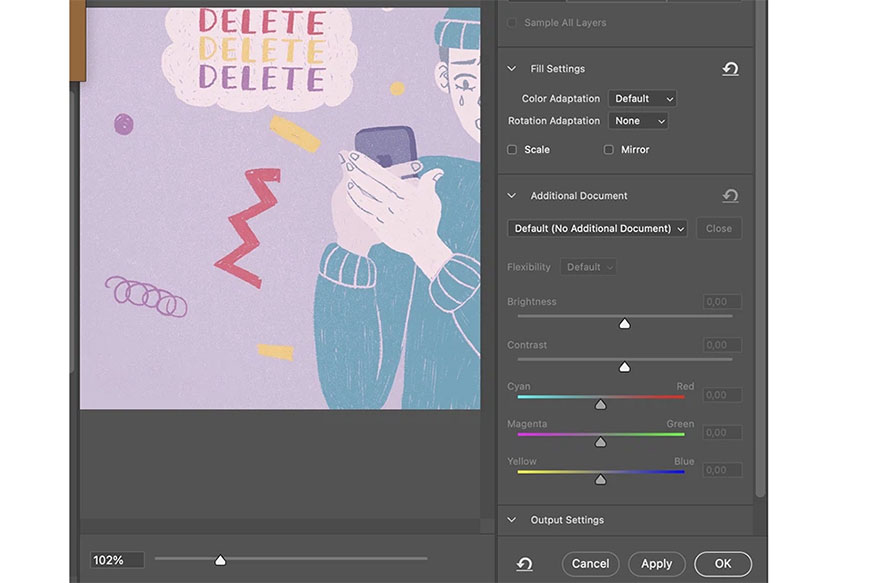Open the Flexibility dropdown

588,267
